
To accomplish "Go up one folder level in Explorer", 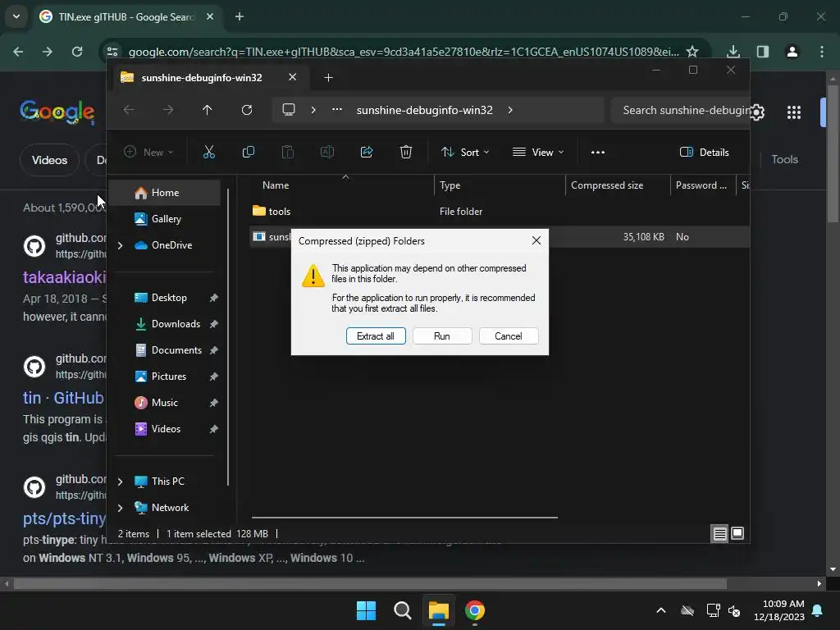I will click(x=208, y=110).
